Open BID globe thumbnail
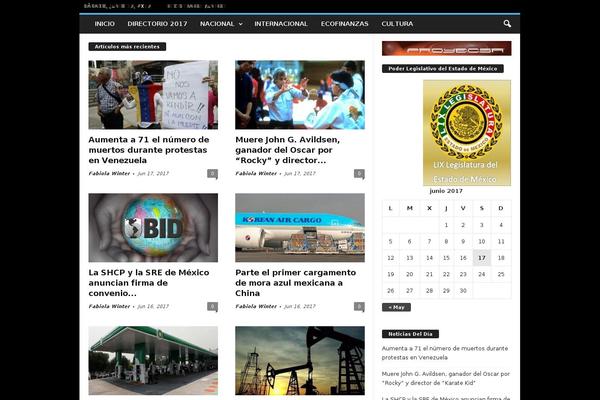The width and height of the screenshot is (600, 400). pyautogui.click(x=153, y=228)
